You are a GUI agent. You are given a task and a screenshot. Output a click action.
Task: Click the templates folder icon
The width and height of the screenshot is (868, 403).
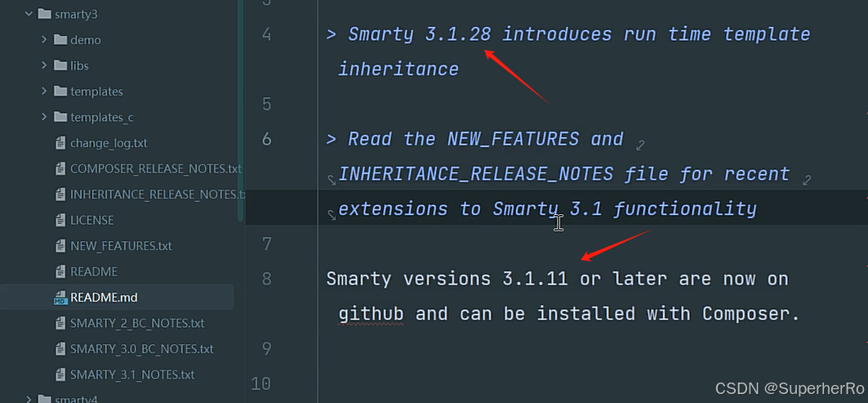pos(60,91)
